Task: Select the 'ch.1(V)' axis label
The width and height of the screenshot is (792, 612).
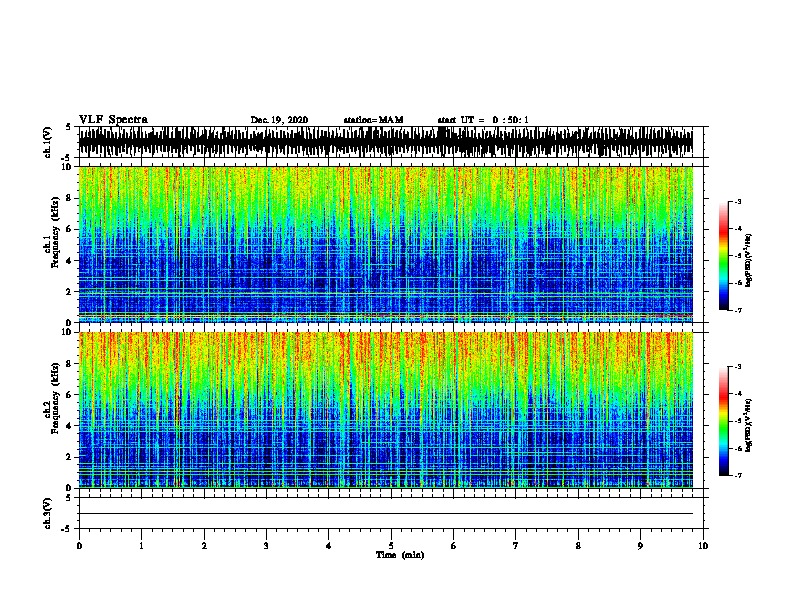Action: [48, 142]
